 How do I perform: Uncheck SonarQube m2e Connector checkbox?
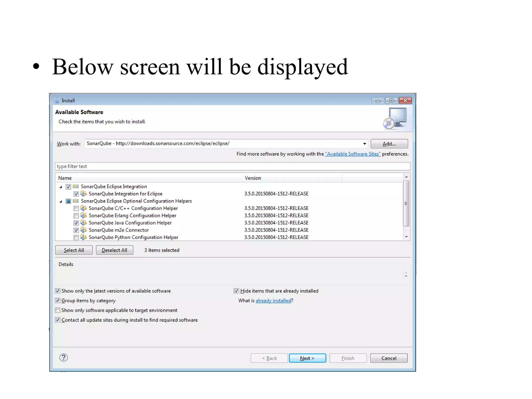click(x=76, y=230)
